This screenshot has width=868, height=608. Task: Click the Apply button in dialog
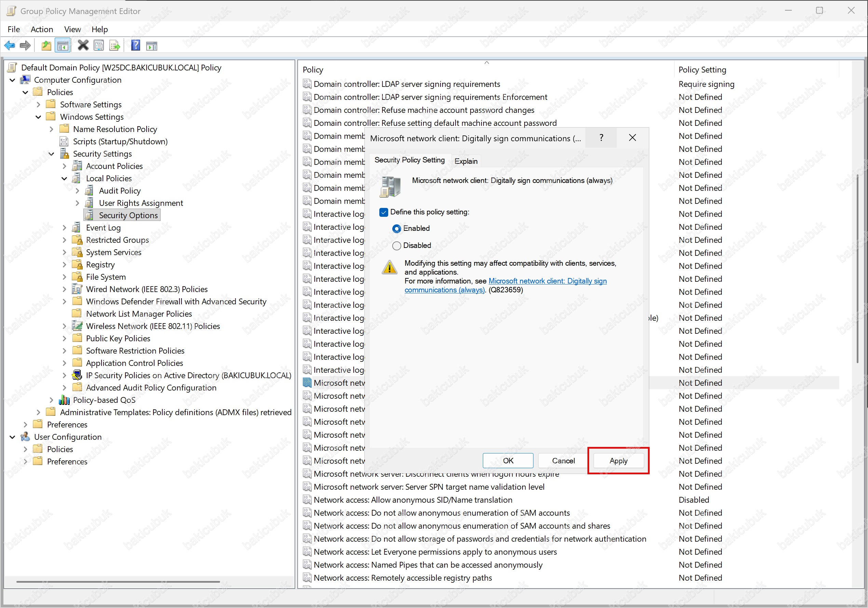coord(619,461)
